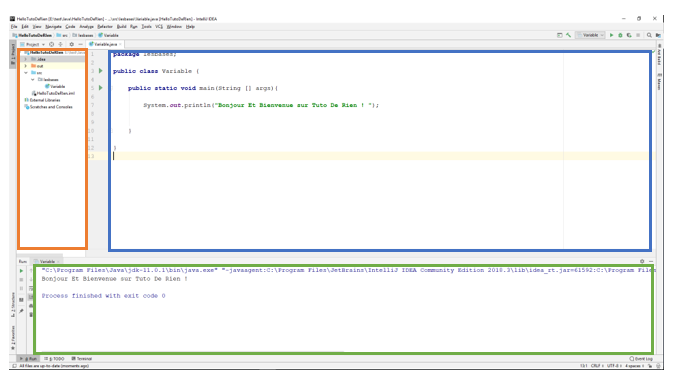Open the Code menu

pos(70,27)
